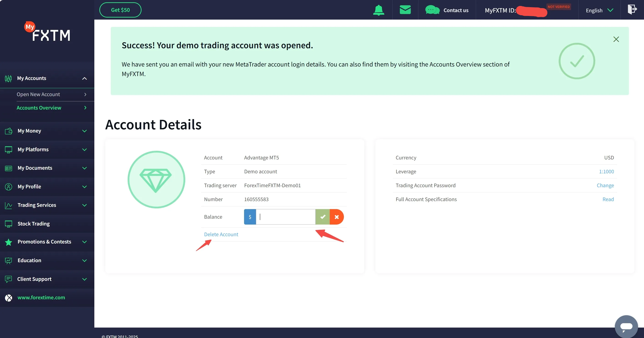
Task: Click the Promotions & Contests star icon
Action: [8, 242]
